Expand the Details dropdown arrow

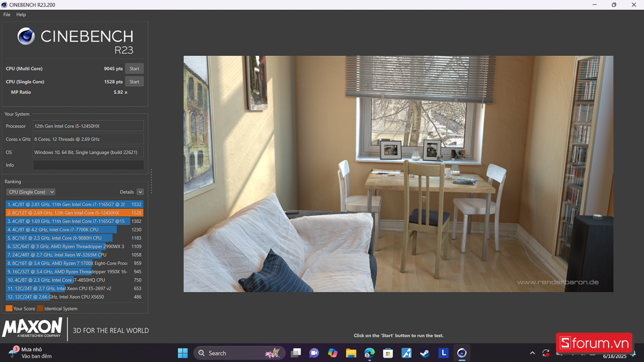(140, 192)
